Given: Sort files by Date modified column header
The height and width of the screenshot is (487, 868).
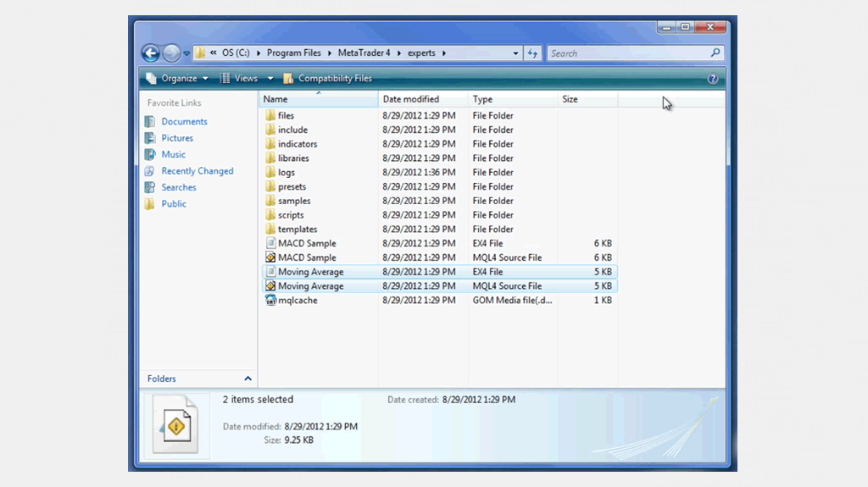Looking at the screenshot, I should tap(410, 99).
